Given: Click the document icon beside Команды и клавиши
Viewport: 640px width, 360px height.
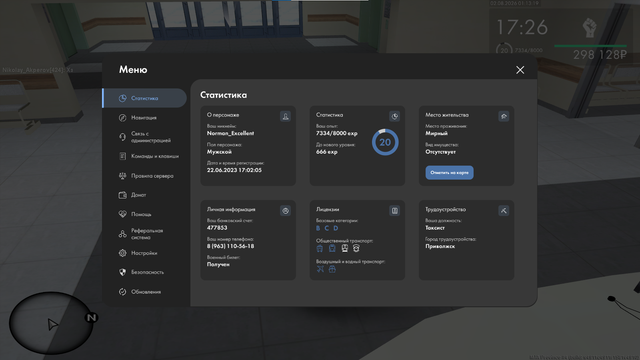Looking at the screenshot, I should [x=122, y=156].
